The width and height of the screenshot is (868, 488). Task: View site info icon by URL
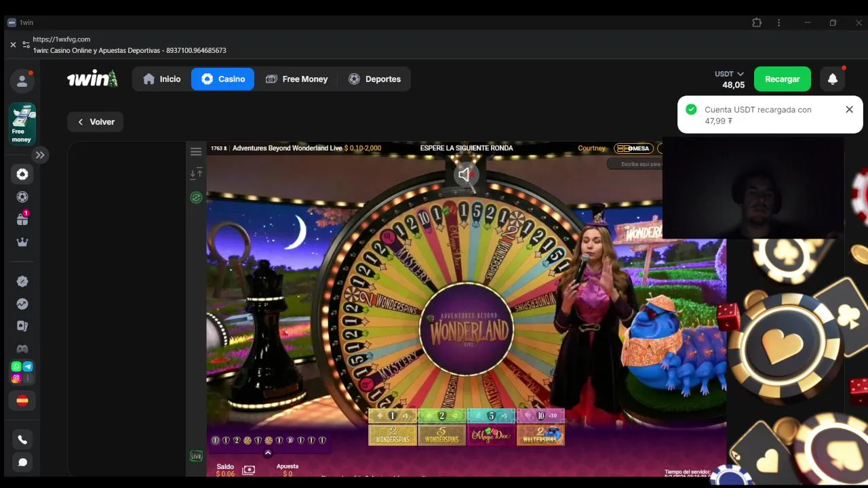tap(26, 45)
